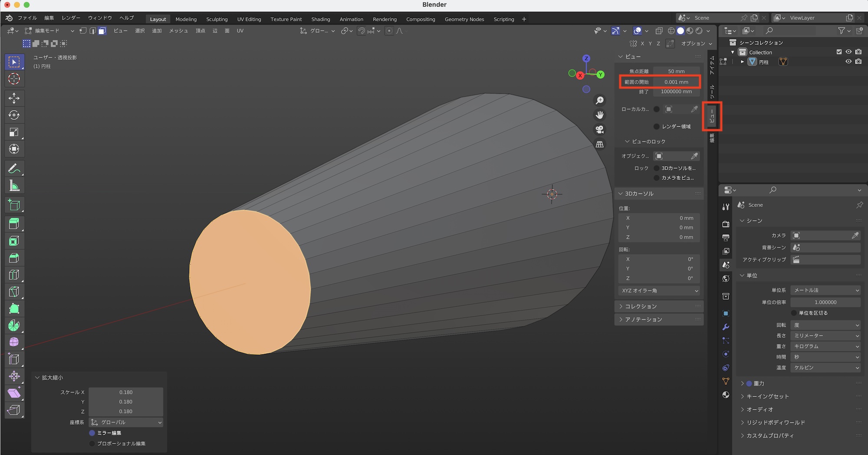Switch to the Sculpting workspace tab

tap(217, 19)
